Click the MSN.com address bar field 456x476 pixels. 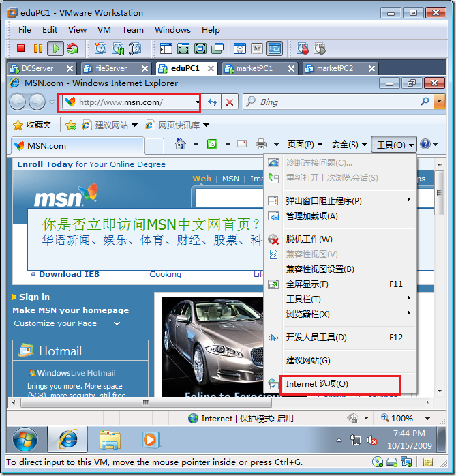click(130, 102)
